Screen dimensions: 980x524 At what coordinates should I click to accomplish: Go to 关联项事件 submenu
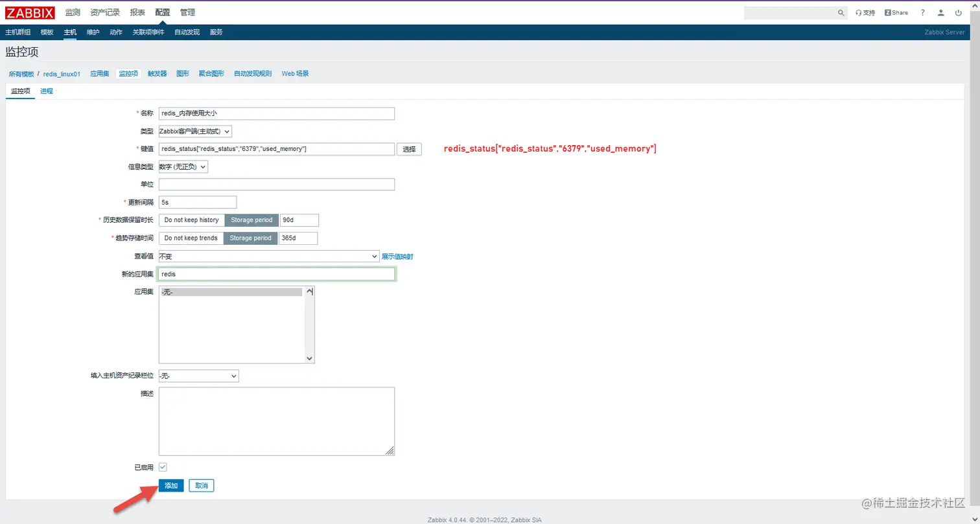pyautogui.click(x=148, y=32)
